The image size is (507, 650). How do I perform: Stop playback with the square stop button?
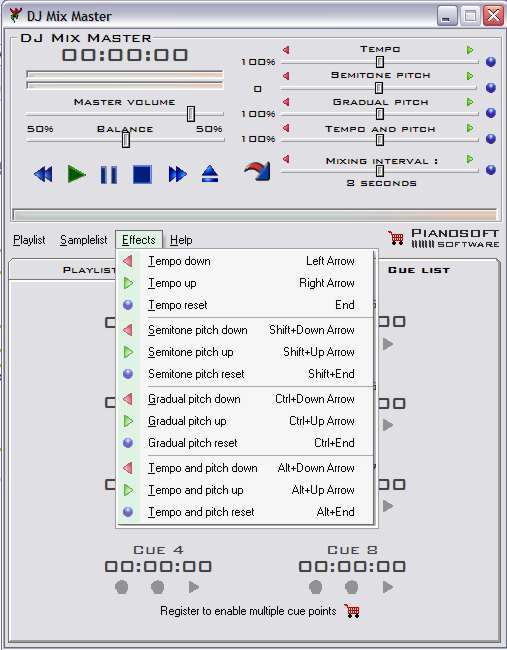(142, 174)
